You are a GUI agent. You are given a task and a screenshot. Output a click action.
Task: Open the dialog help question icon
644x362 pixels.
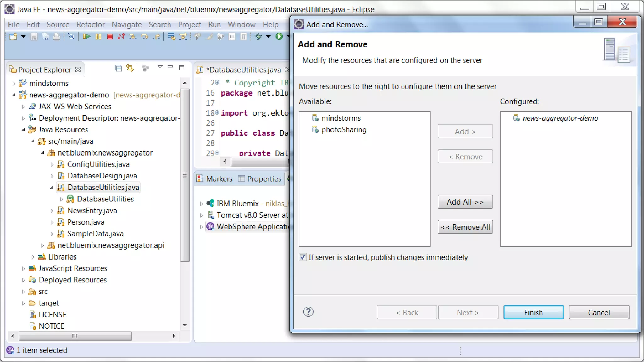(308, 312)
